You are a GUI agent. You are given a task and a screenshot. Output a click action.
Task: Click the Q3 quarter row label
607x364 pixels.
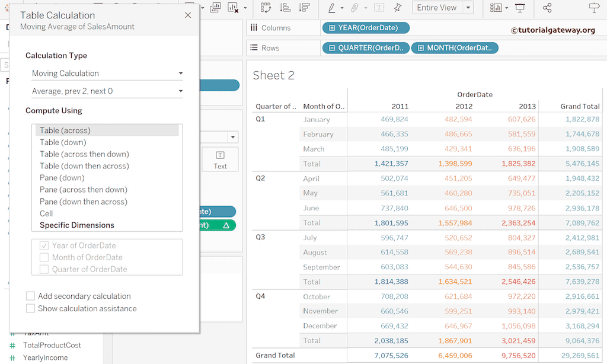260,237
